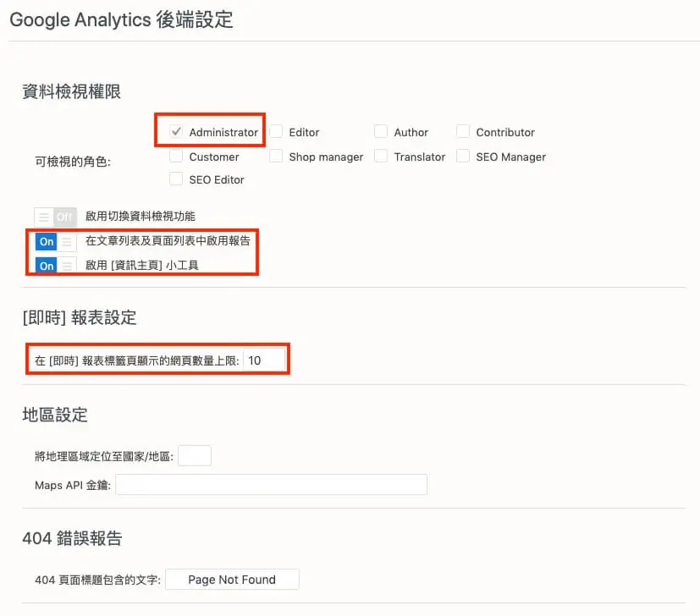Click the SEO Manager label text

pyautogui.click(x=511, y=157)
